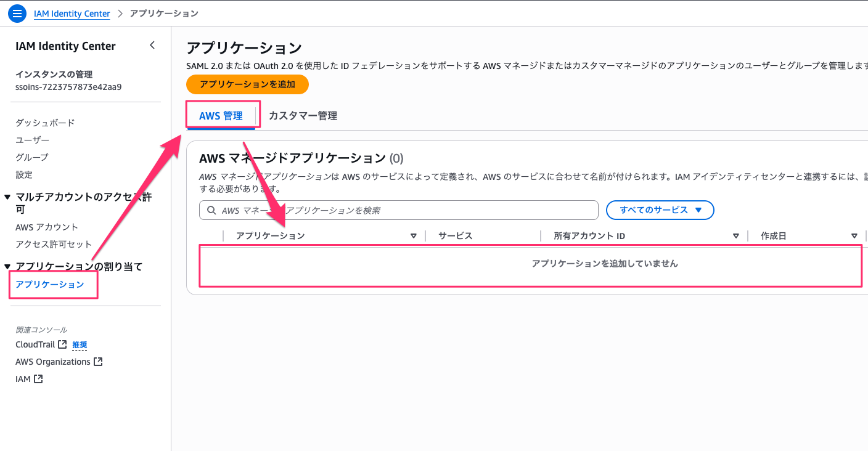
Task: Switch to the AWS 管理 tab
Action: click(221, 115)
